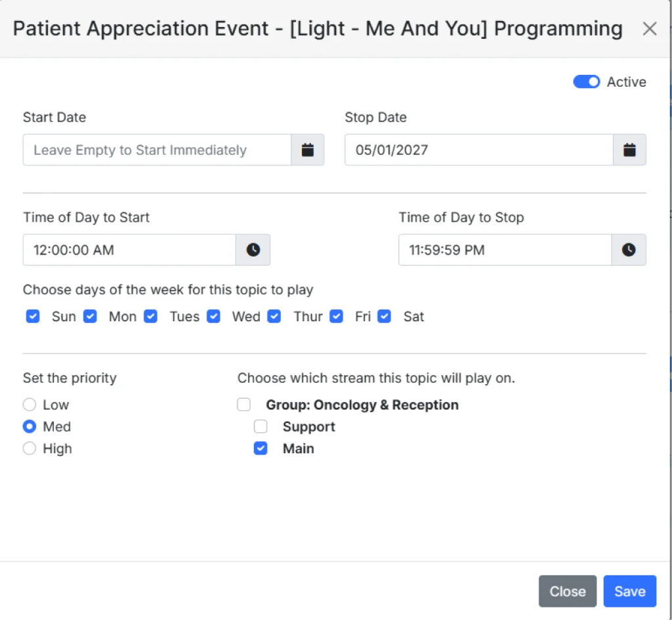
Task: Select High priority radio button
Action: coord(29,448)
